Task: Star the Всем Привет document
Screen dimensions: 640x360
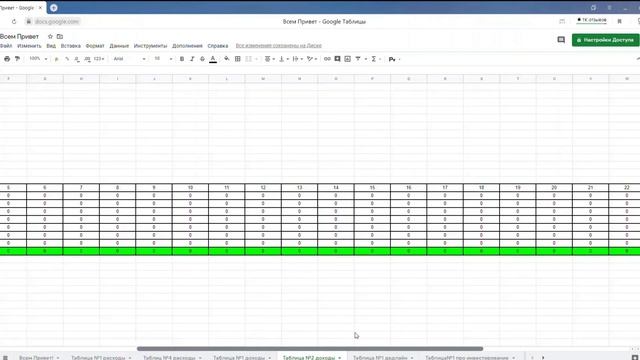Action: pyautogui.click(x=50, y=36)
